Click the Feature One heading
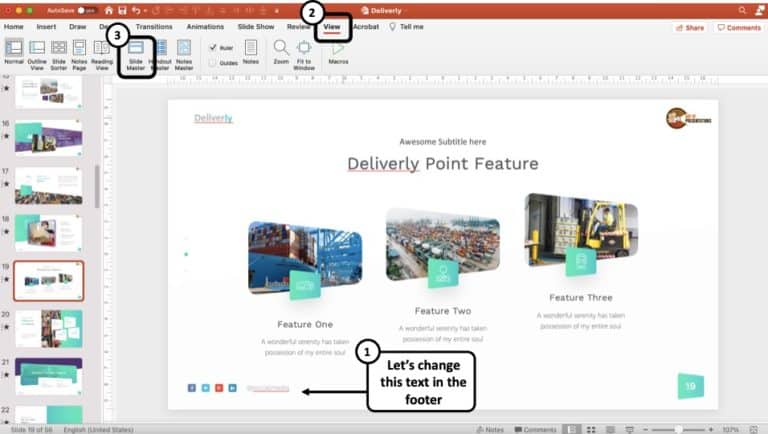The image size is (768, 434). coord(305,324)
